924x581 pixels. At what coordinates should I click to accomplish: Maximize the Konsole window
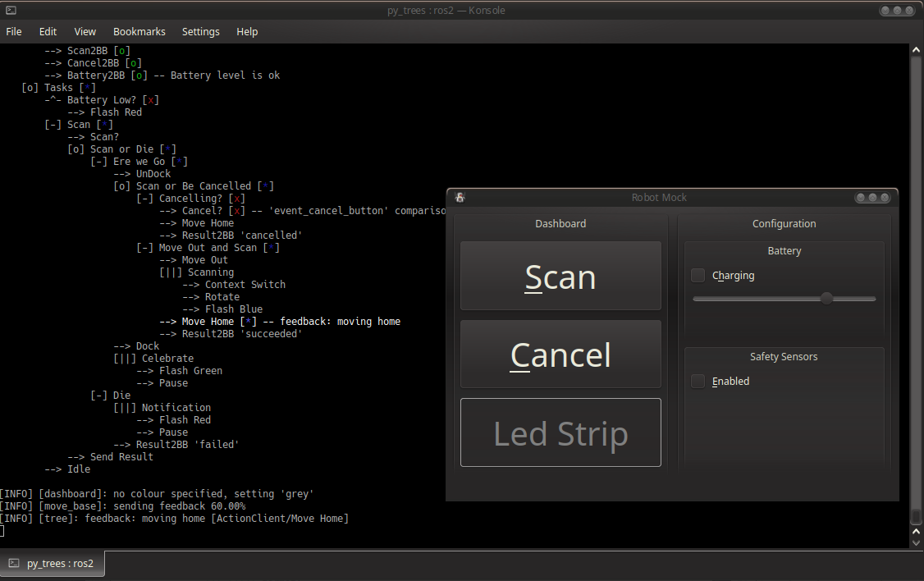point(897,10)
